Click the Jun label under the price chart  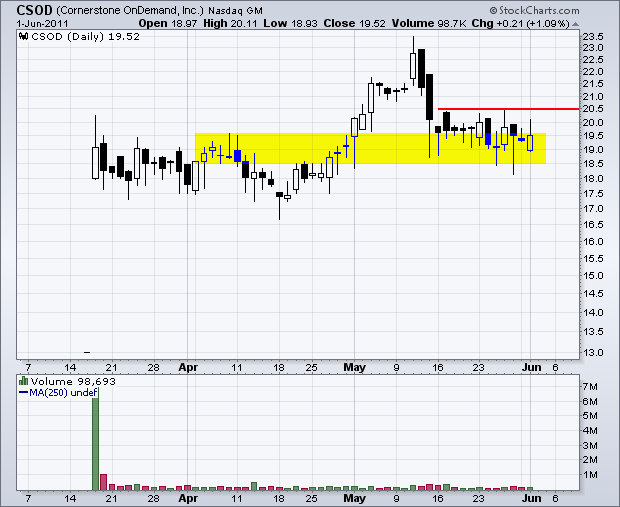(531, 367)
